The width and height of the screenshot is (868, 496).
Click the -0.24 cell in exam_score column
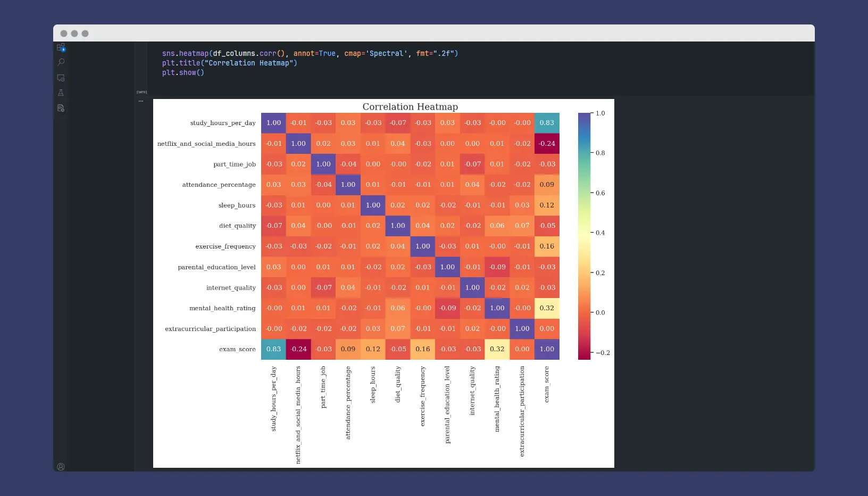click(x=547, y=144)
